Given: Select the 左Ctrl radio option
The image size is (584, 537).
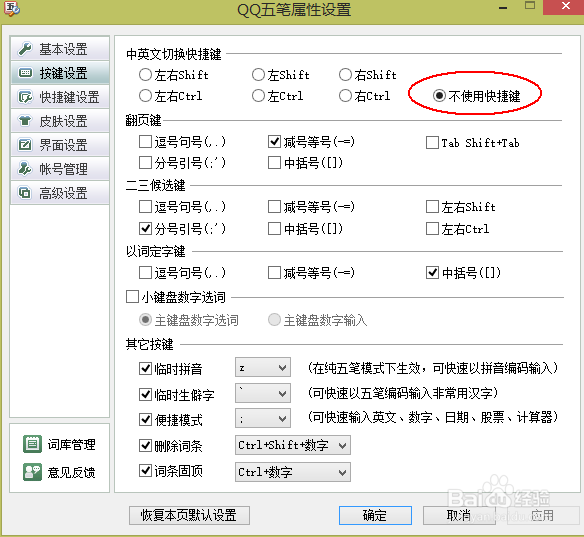Looking at the screenshot, I should (258, 96).
